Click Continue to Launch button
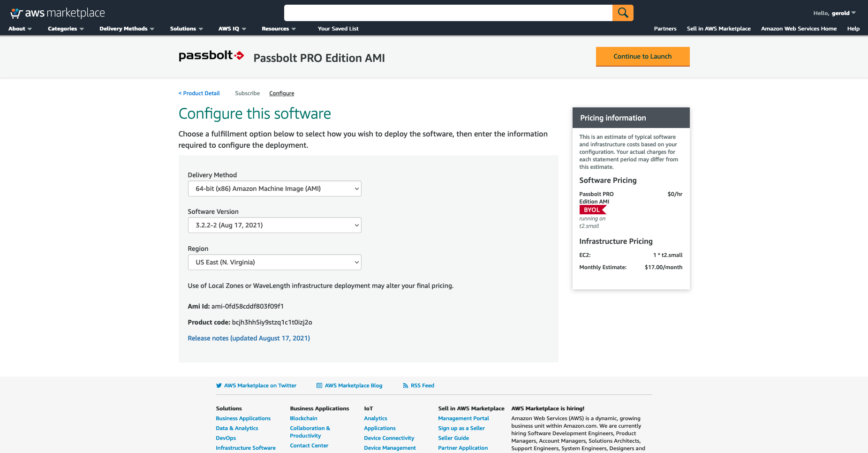 pyautogui.click(x=642, y=56)
